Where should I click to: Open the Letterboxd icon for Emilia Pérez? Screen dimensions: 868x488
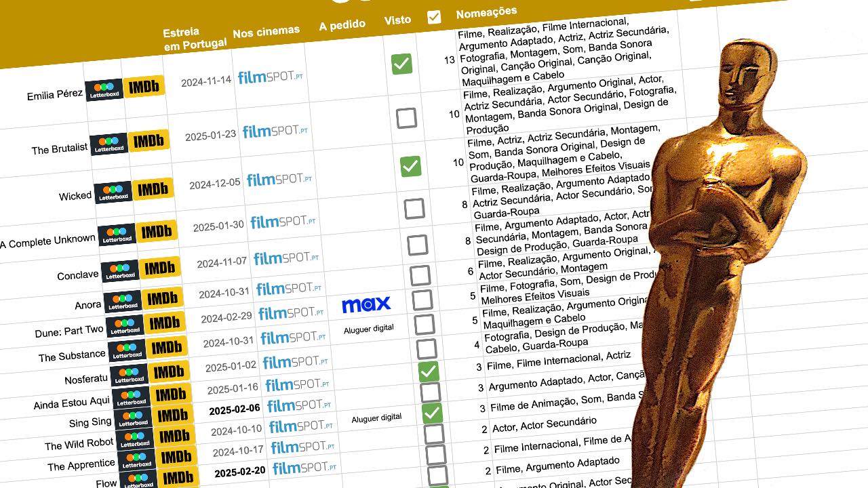[104, 90]
